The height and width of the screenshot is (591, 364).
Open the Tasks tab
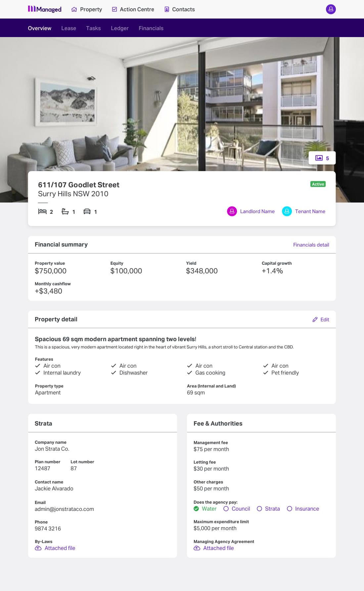point(93,28)
